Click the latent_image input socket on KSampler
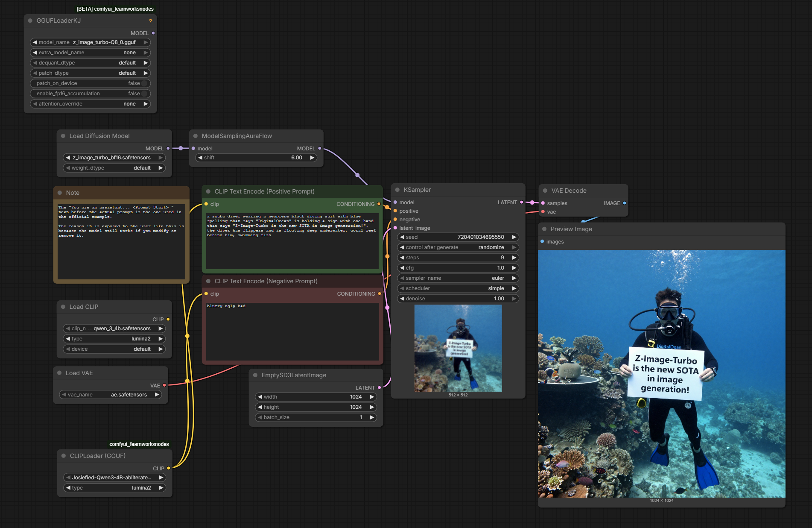Viewport: 812px width, 528px height. point(395,228)
